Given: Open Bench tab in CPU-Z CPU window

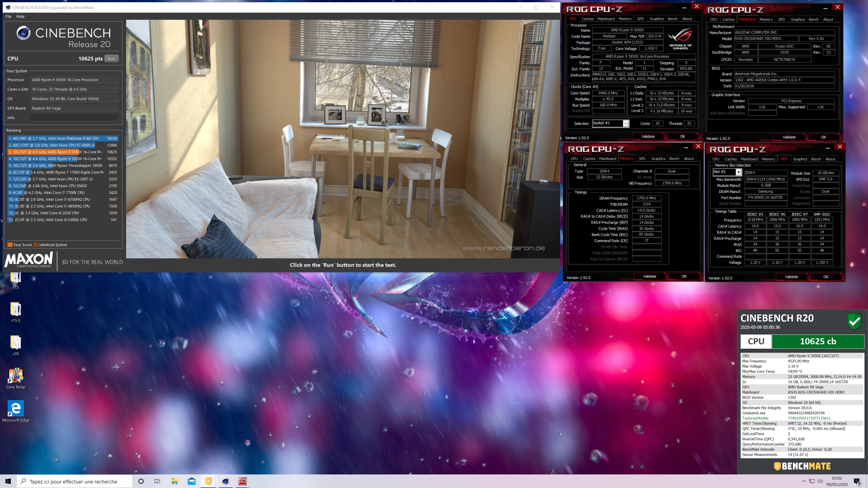Looking at the screenshot, I should (672, 19).
